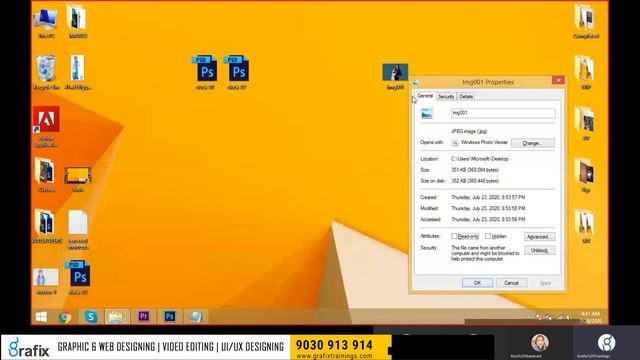Image resolution: width=640 pixels, height=360 pixels.
Task: Click the www.grafixtrainings.com website text
Action: [x=334, y=356]
